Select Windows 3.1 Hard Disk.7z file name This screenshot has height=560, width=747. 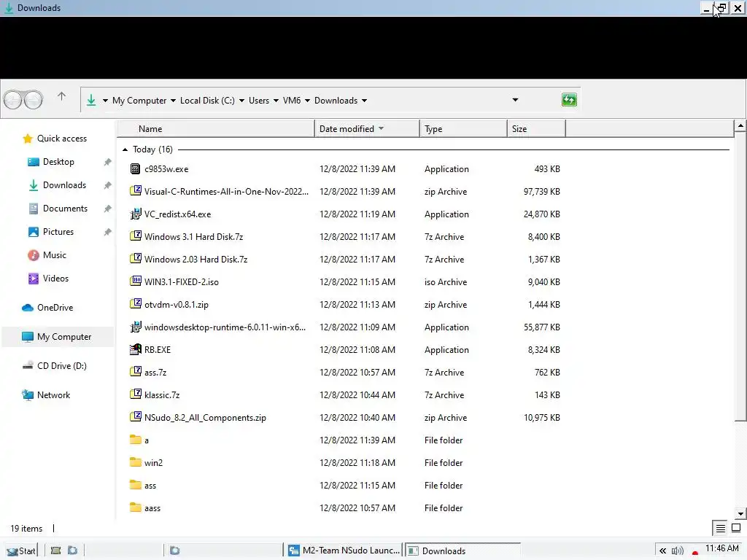(x=193, y=237)
